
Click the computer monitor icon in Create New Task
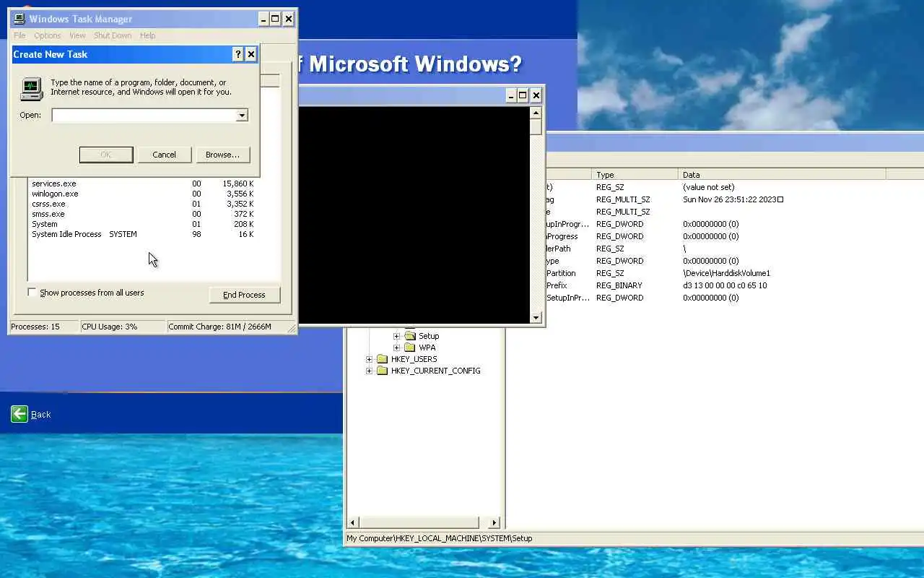(x=31, y=88)
